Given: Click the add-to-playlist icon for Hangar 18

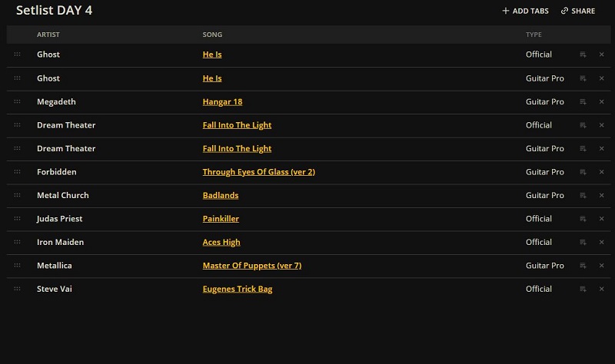Looking at the screenshot, I should point(583,102).
